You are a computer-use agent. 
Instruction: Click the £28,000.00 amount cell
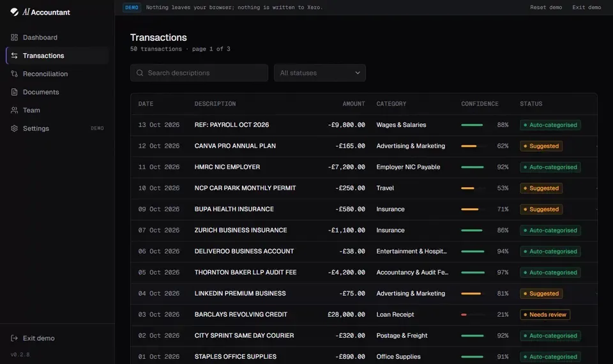point(346,314)
